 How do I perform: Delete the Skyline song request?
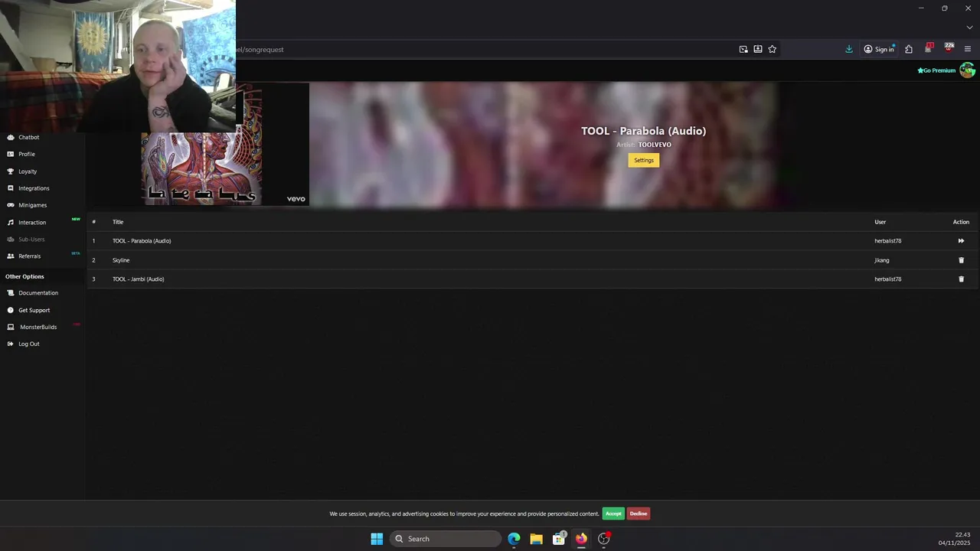point(962,260)
